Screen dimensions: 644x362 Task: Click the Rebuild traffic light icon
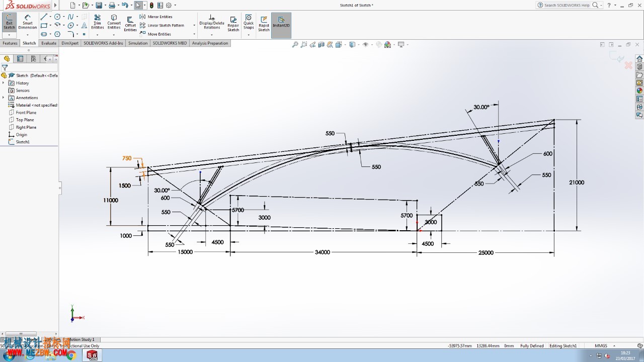pos(152,5)
